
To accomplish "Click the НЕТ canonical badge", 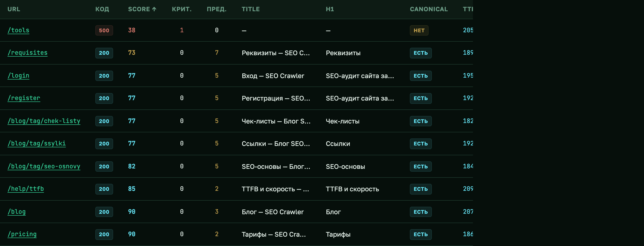I will [x=419, y=31].
